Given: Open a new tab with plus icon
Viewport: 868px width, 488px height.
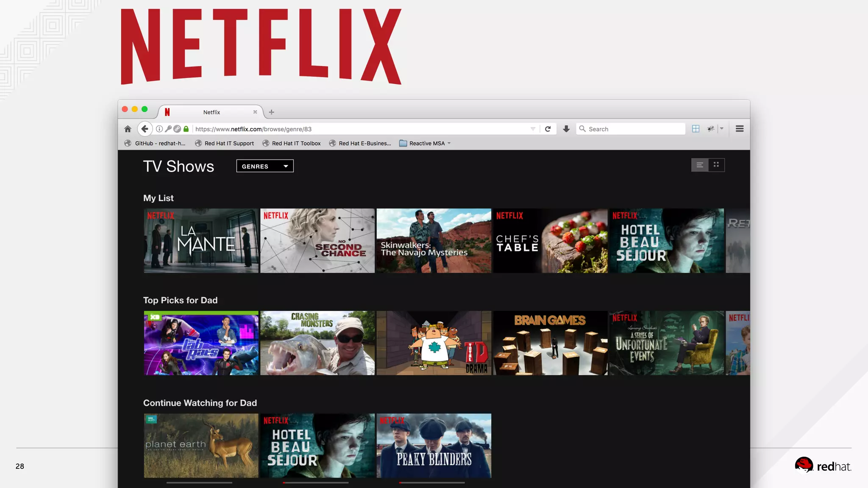Looking at the screenshot, I should pos(272,112).
